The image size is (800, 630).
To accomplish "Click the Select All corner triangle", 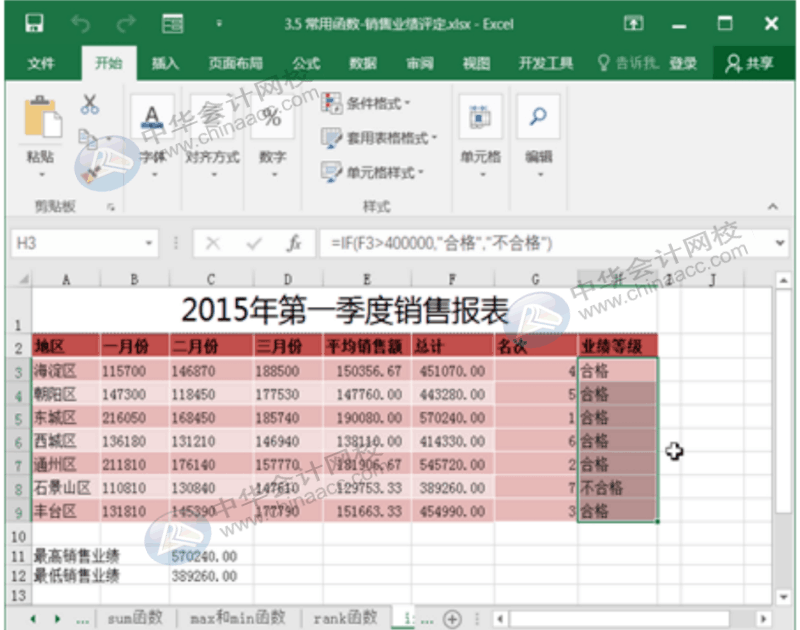I will (23, 279).
